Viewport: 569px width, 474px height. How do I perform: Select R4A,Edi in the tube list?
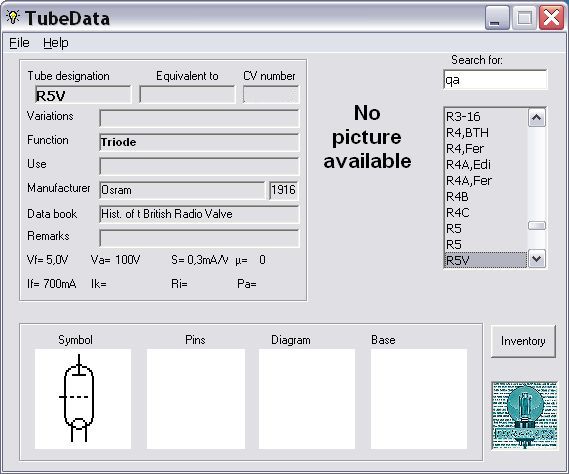[486, 164]
